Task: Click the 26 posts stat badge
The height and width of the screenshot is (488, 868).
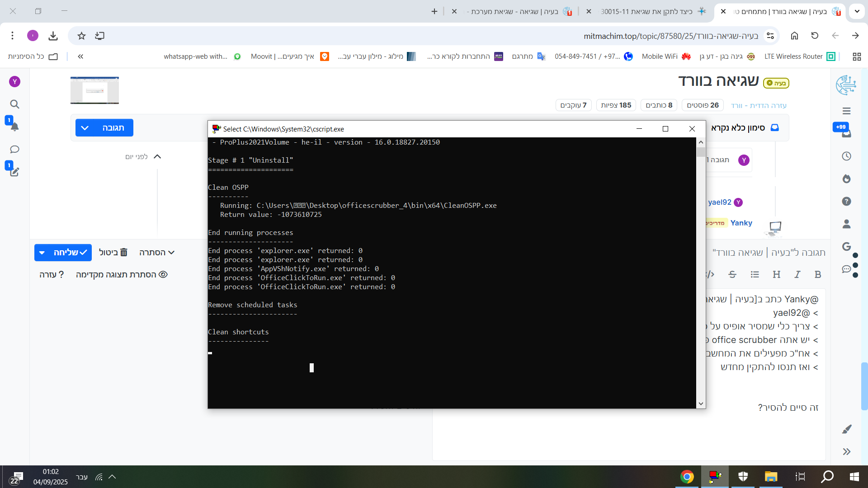Action: [703, 105]
